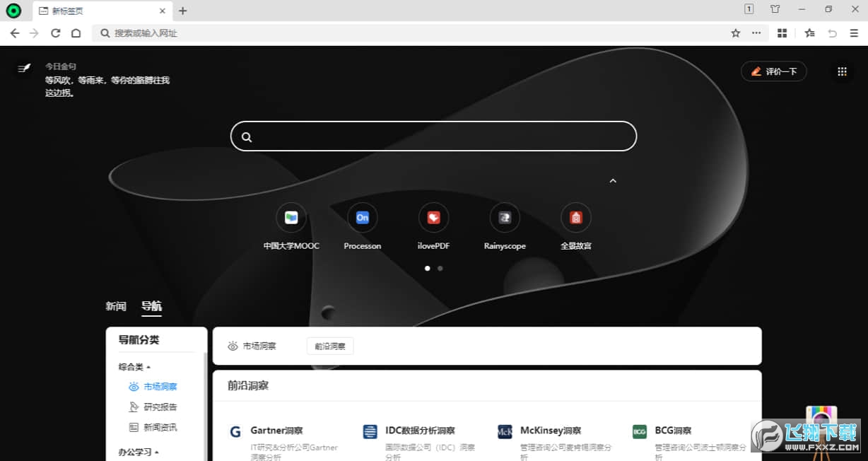The image size is (868, 461).
Task: Open the nine-dot apps grid icon
Action: pyautogui.click(x=842, y=71)
